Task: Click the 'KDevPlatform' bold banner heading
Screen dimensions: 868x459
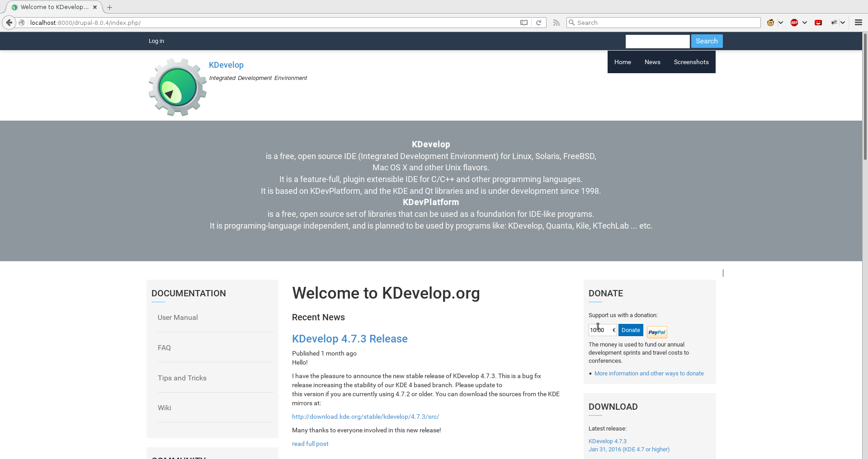Action: [x=431, y=202]
